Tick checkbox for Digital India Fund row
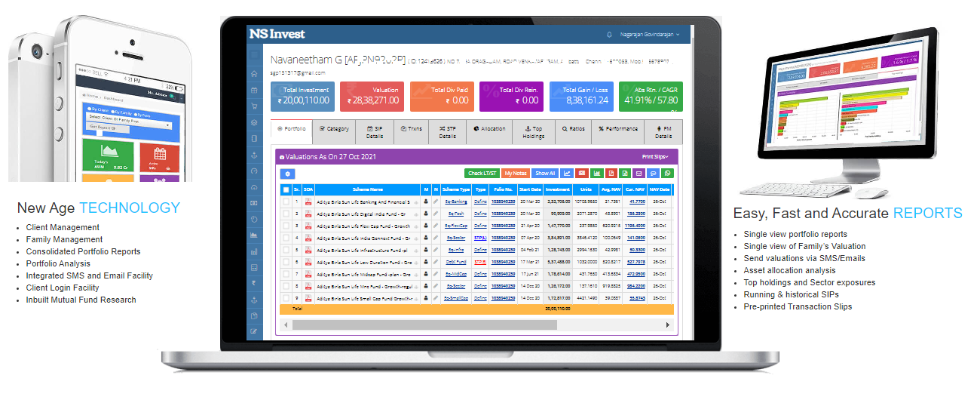Viewport: 980px width, 400px height. pyautogui.click(x=286, y=214)
